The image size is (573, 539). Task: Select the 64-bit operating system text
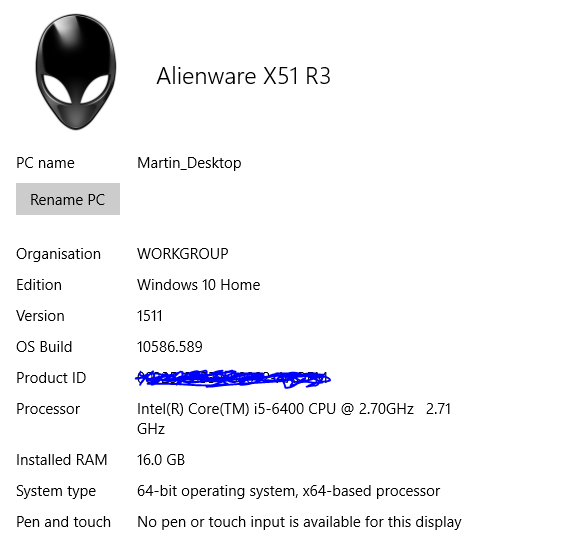[288, 491]
